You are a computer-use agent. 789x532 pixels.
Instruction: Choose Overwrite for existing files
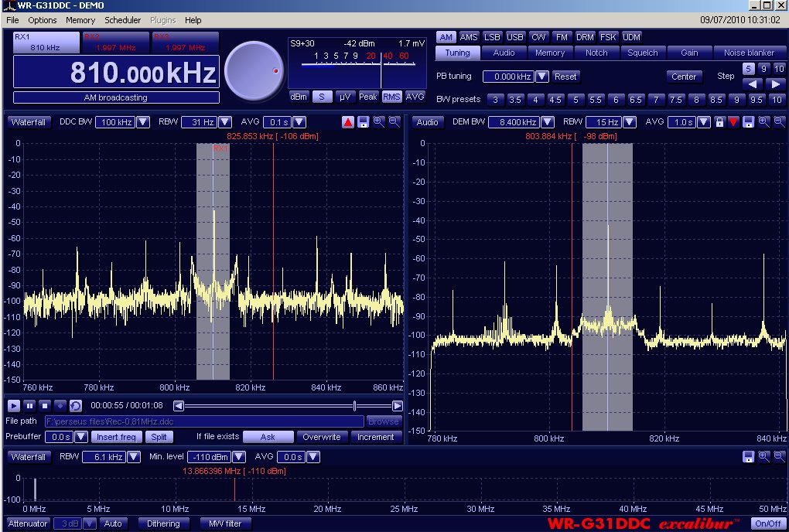(322, 437)
